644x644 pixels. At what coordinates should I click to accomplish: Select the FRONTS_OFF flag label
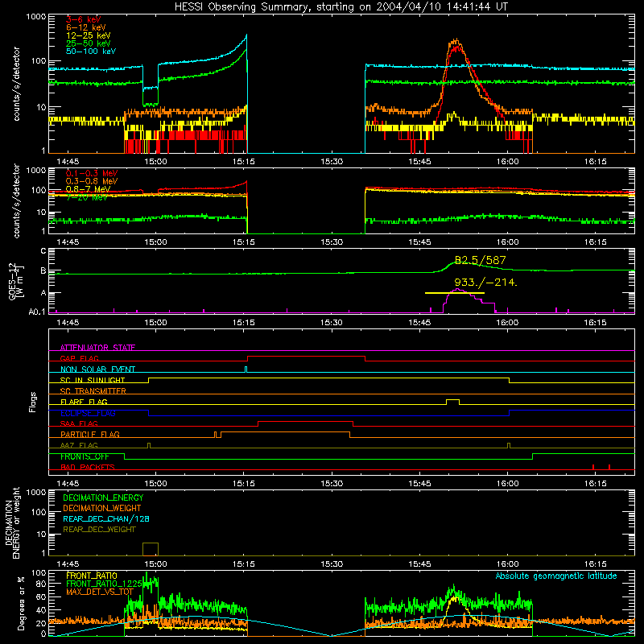point(85,456)
